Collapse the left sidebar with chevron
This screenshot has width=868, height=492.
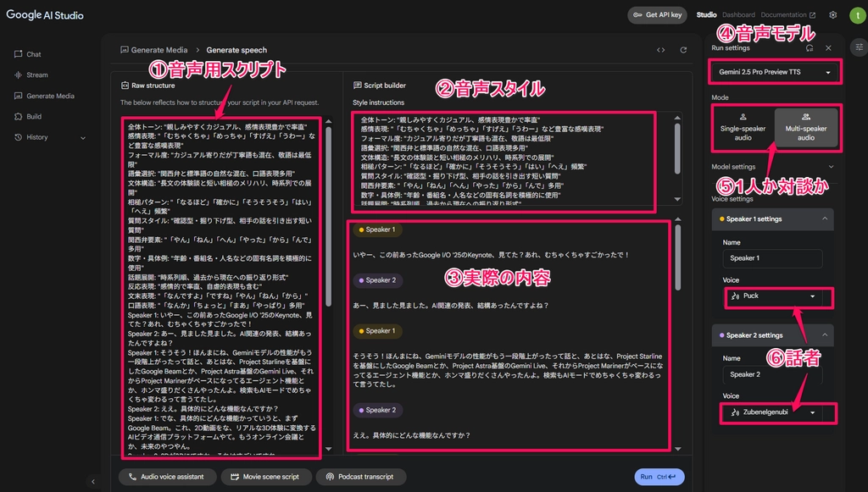pyautogui.click(x=92, y=481)
